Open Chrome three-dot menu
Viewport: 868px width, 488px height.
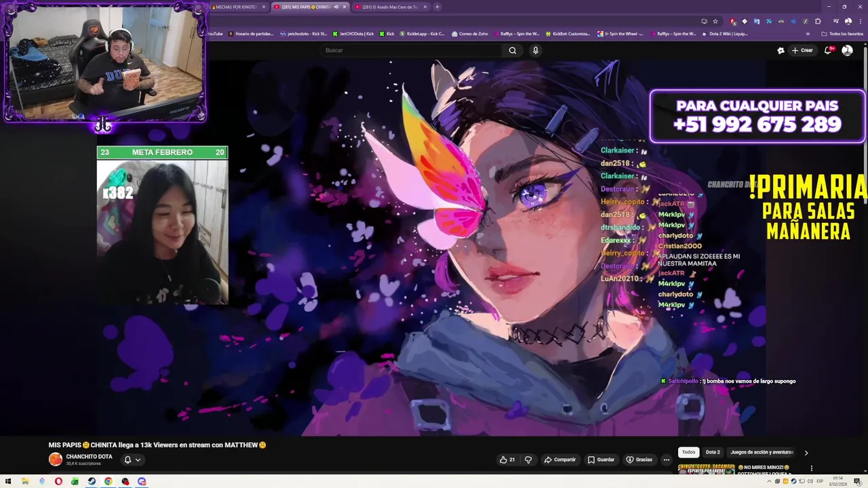[x=859, y=21]
